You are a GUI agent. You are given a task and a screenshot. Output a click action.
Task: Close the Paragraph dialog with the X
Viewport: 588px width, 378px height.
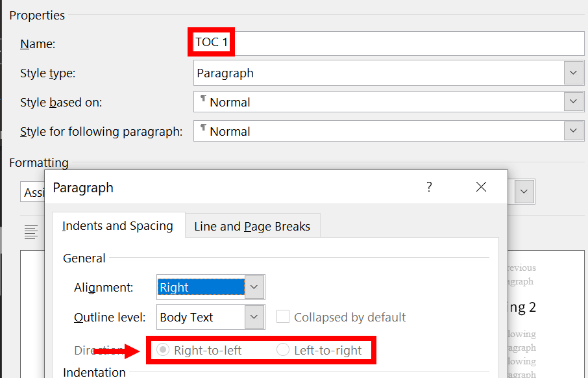pyautogui.click(x=481, y=186)
